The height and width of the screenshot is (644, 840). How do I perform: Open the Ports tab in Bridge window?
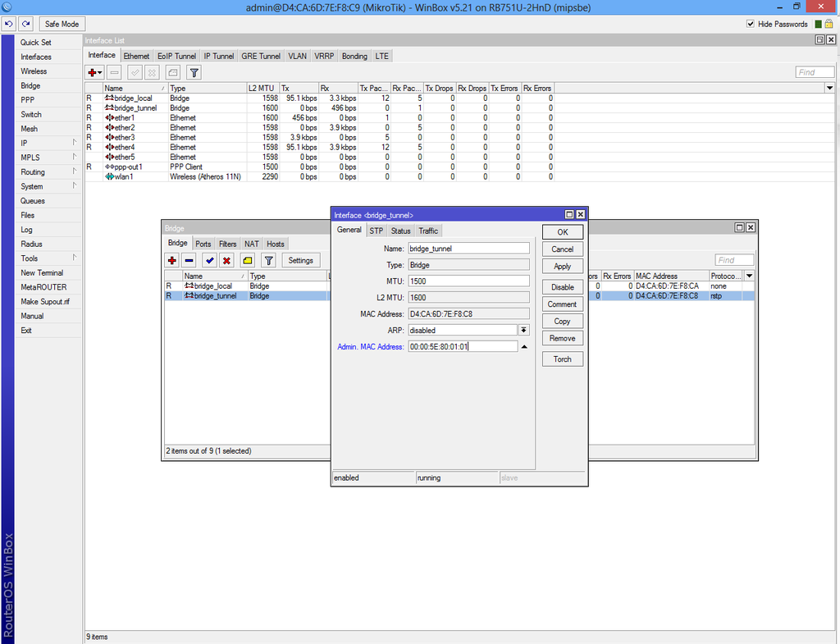203,244
